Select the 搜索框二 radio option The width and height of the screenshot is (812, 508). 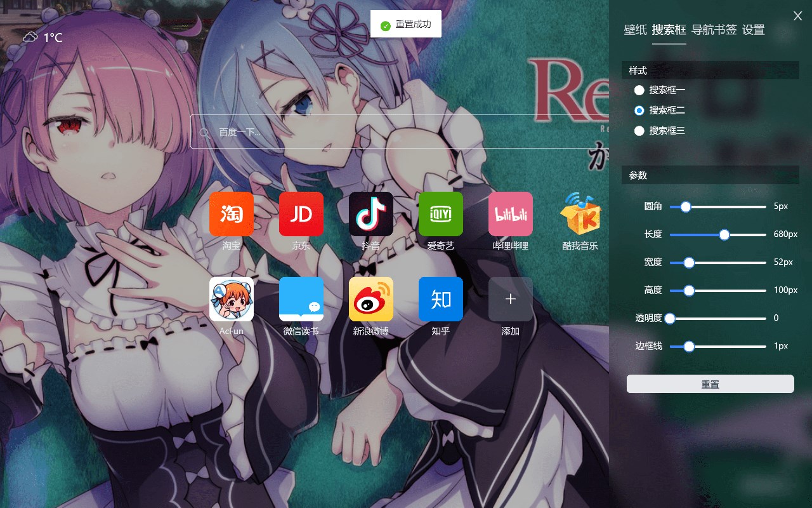pos(639,110)
